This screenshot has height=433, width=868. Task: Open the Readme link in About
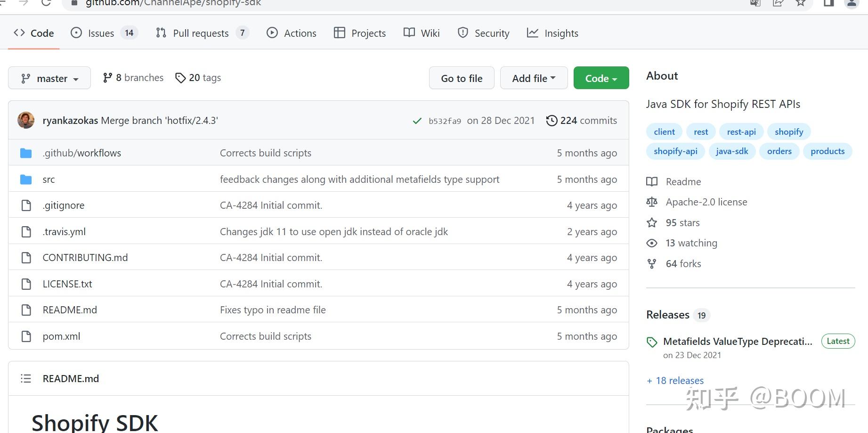point(674,182)
